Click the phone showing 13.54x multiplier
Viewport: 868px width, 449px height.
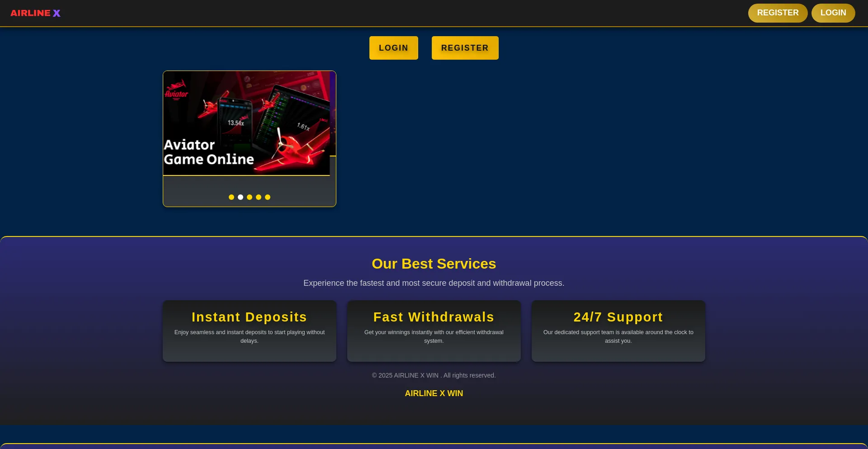coord(235,120)
